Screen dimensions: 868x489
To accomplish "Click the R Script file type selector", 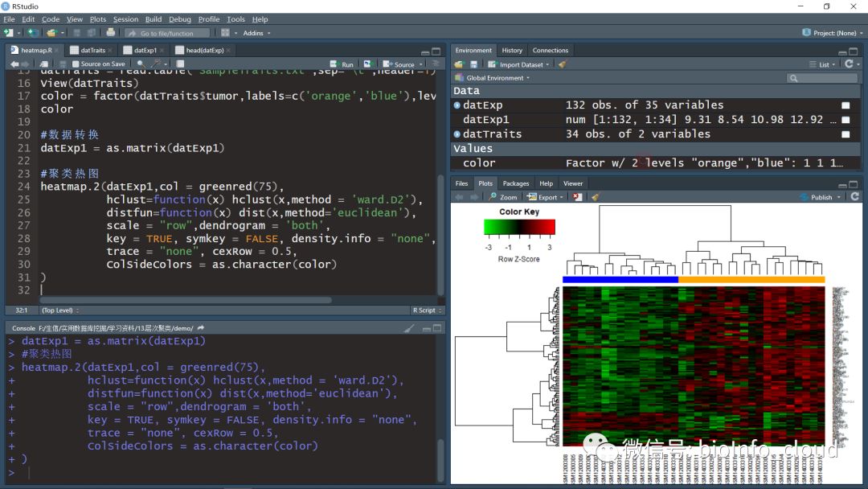I will [x=427, y=310].
